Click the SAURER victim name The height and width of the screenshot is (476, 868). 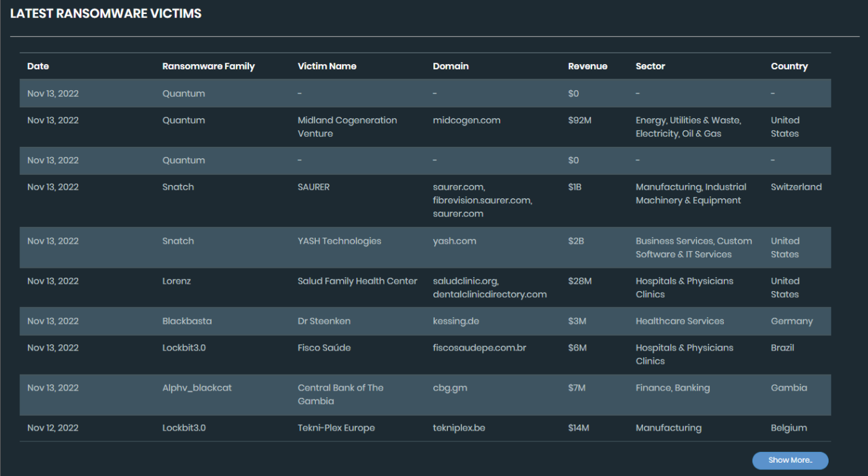click(x=313, y=187)
